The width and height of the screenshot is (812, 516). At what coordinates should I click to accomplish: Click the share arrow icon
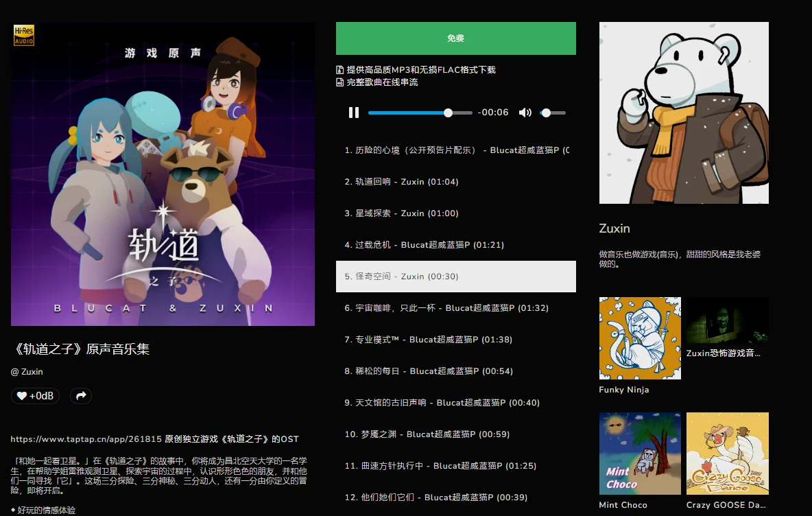click(80, 396)
